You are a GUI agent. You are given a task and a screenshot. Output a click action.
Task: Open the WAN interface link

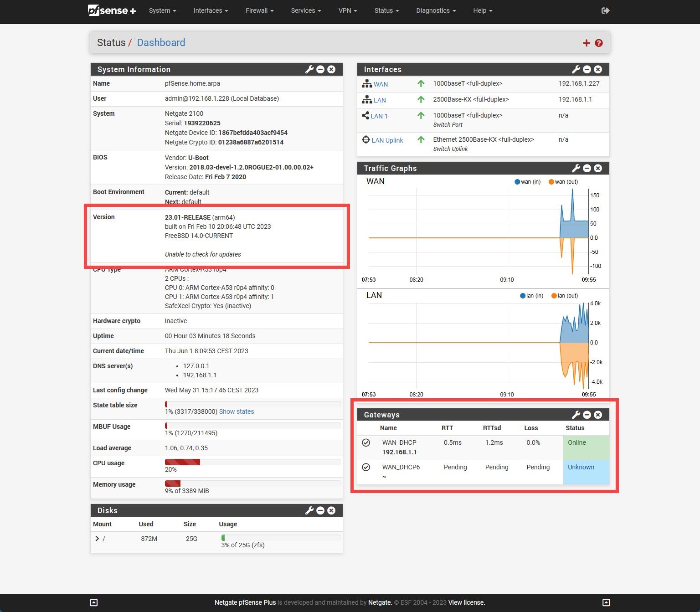point(381,84)
